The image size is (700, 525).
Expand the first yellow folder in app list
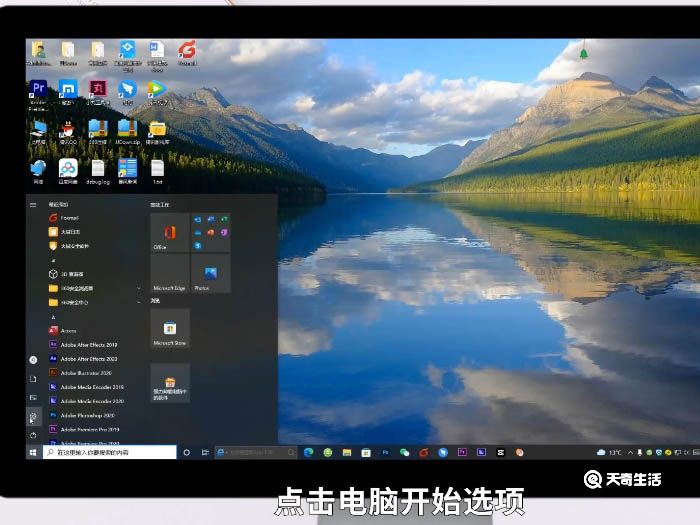coord(90,288)
